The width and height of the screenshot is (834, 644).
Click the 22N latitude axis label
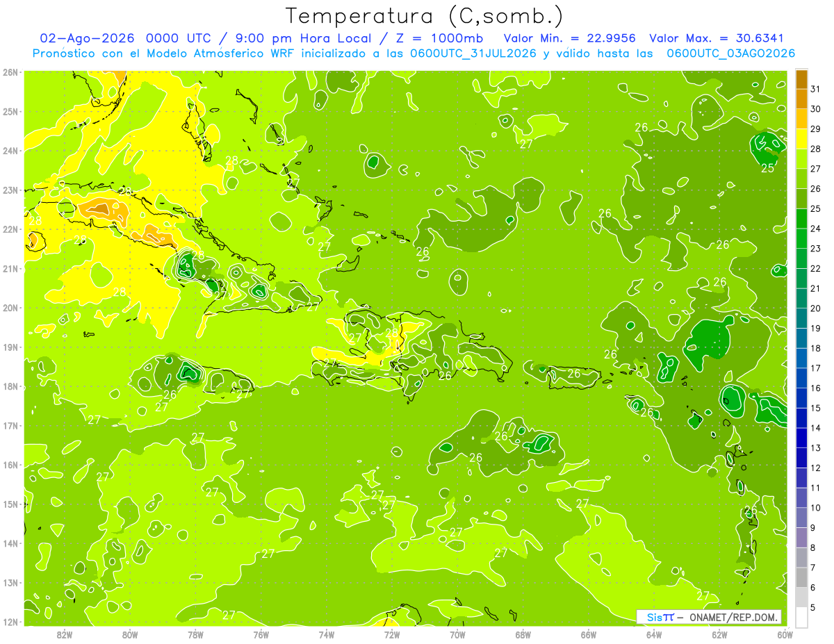[10, 229]
